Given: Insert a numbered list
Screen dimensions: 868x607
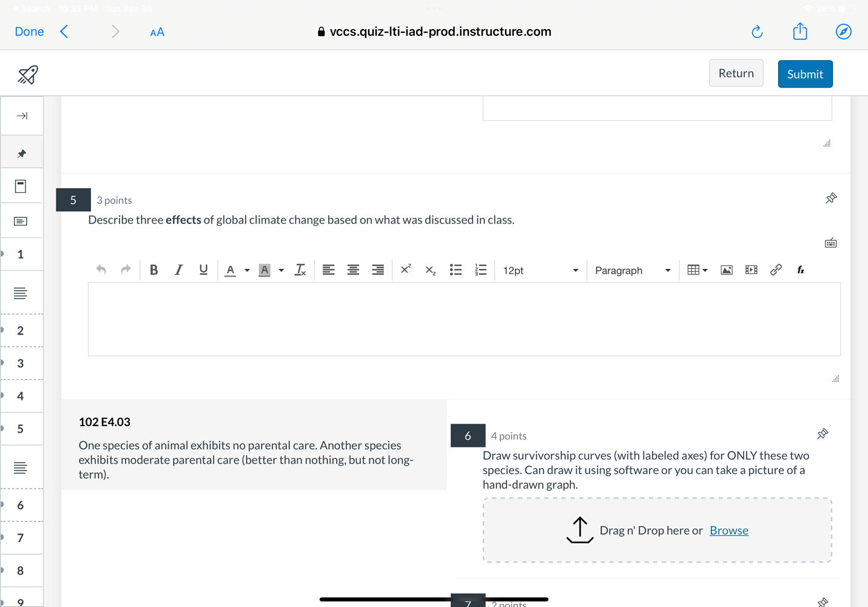Looking at the screenshot, I should 480,270.
